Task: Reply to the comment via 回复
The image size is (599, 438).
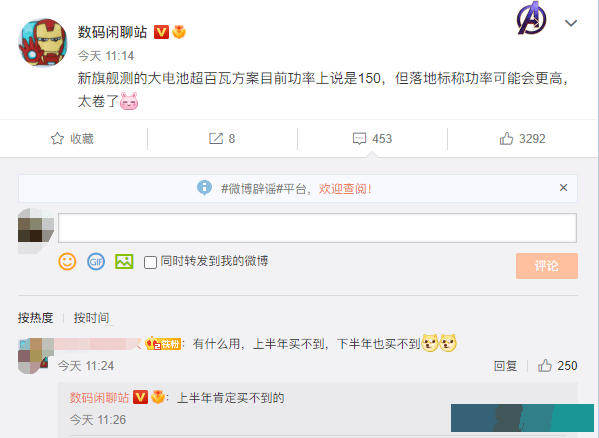Action: (505, 366)
